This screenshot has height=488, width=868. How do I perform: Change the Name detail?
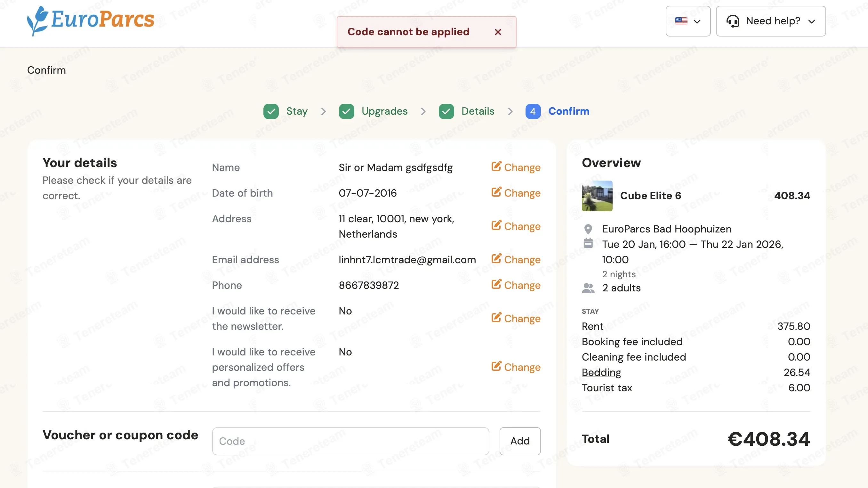[516, 167]
